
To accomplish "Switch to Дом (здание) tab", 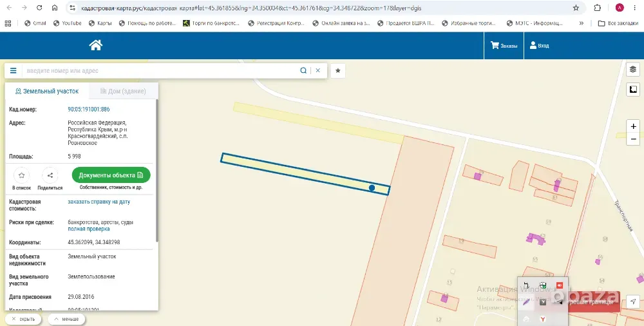I will 123,91.
